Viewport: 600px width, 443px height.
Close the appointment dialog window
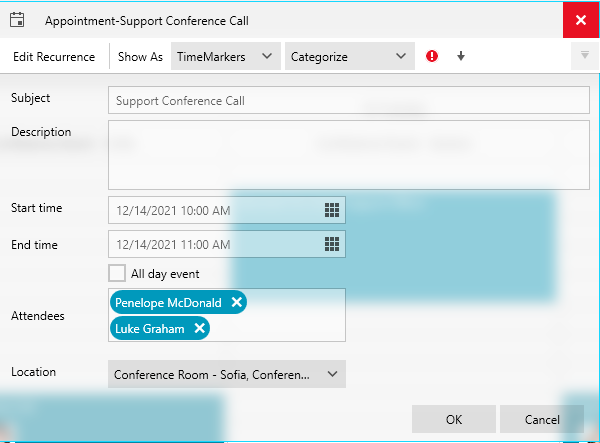tap(581, 20)
